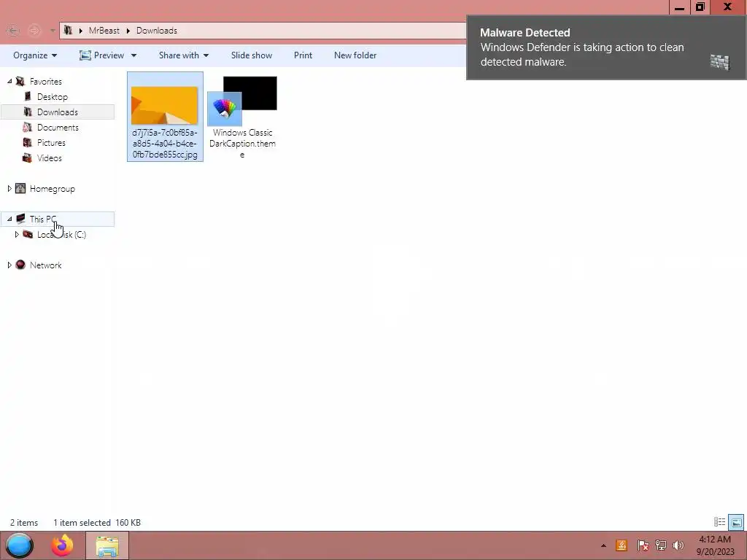Screen dimensions: 747x560
Task: Switch to details view icon
Action: click(x=719, y=522)
